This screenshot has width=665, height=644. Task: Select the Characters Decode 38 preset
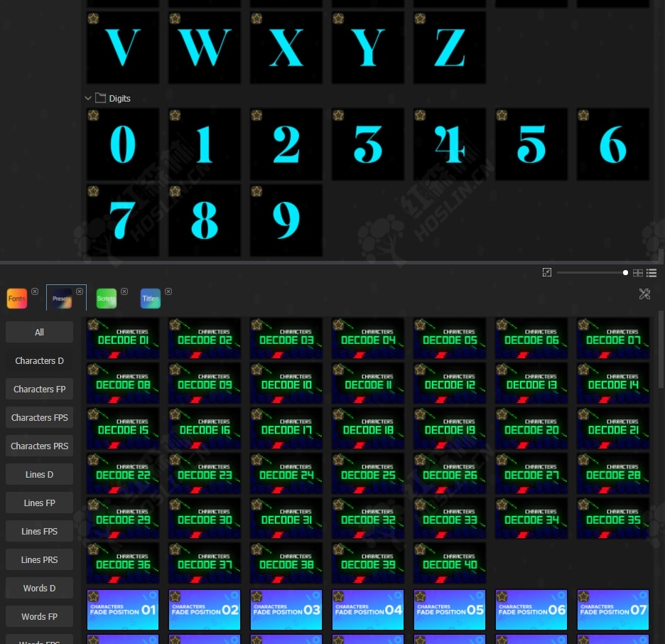click(286, 563)
